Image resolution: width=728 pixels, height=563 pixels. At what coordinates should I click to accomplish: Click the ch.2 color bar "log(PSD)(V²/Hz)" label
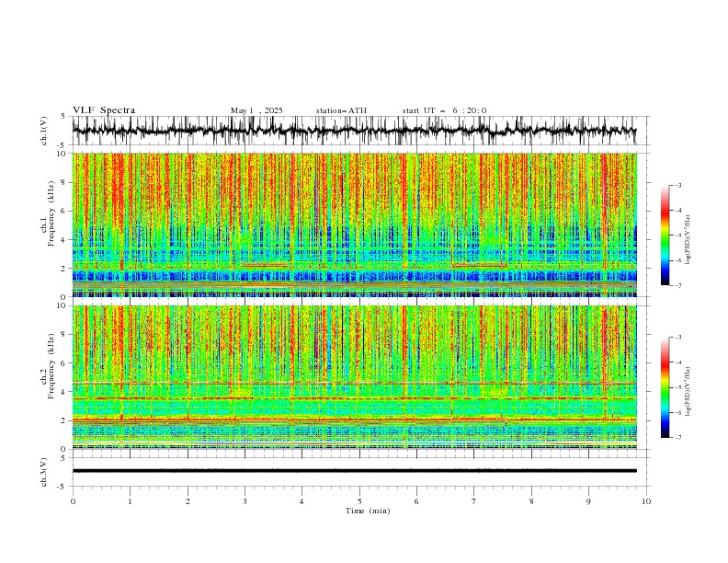[688, 391]
